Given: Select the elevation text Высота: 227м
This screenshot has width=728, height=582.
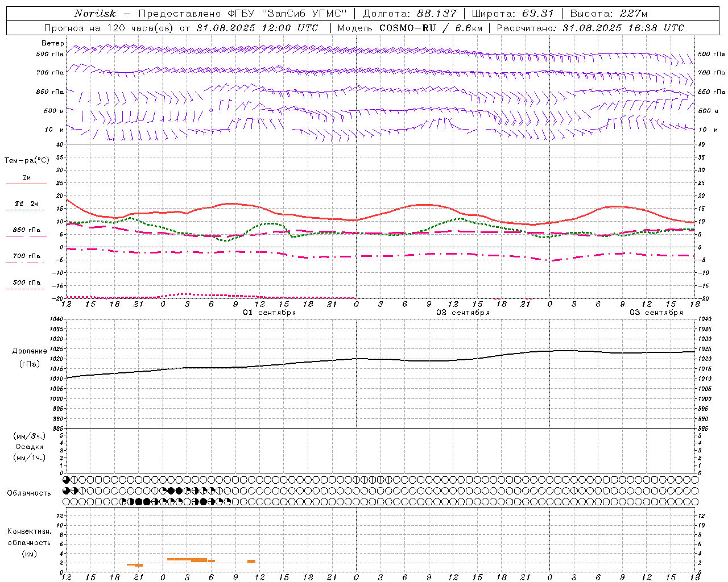Looking at the screenshot, I should point(609,14).
